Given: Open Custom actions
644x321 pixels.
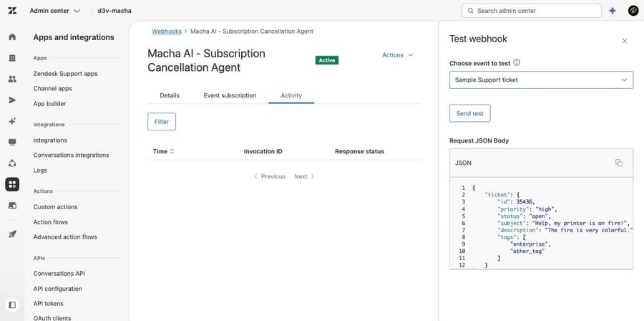Looking at the screenshot, I should pyautogui.click(x=55, y=207).
